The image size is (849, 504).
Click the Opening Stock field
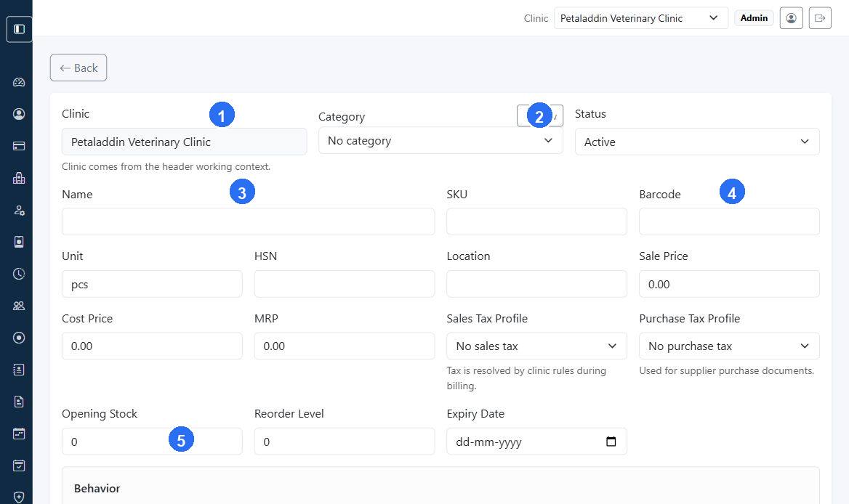152,442
